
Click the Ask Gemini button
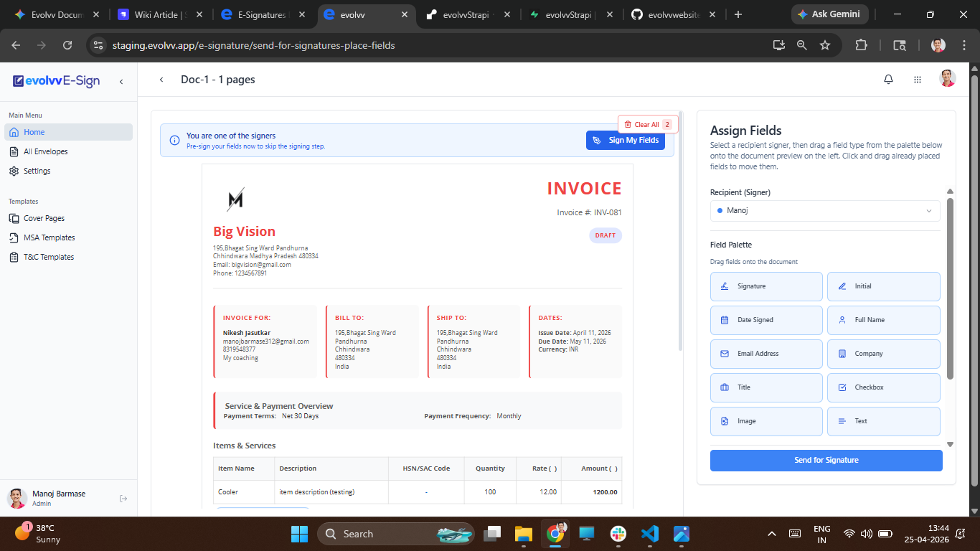click(x=830, y=14)
